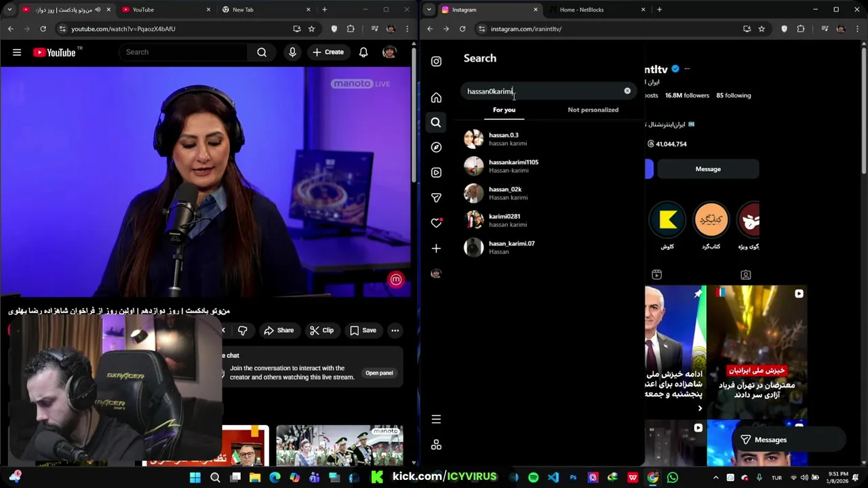Toggle the Instagram Search panel icon
Image resolution: width=868 pixels, height=488 pixels.
pos(436,123)
